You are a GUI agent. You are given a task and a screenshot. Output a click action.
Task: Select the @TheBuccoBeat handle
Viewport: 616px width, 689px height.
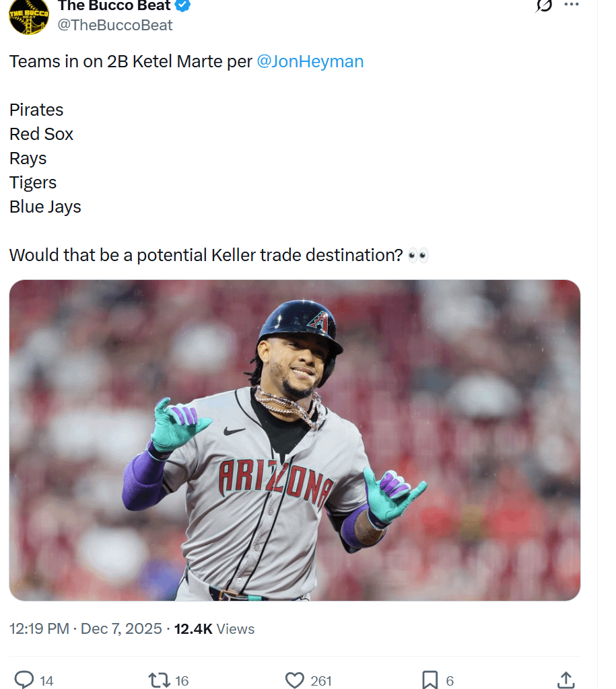pos(114,25)
